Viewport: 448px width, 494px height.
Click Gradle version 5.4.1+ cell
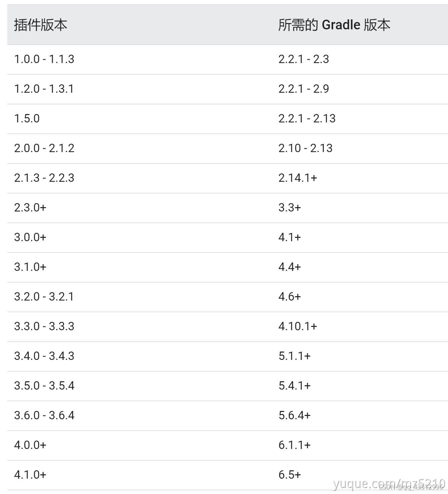click(295, 386)
